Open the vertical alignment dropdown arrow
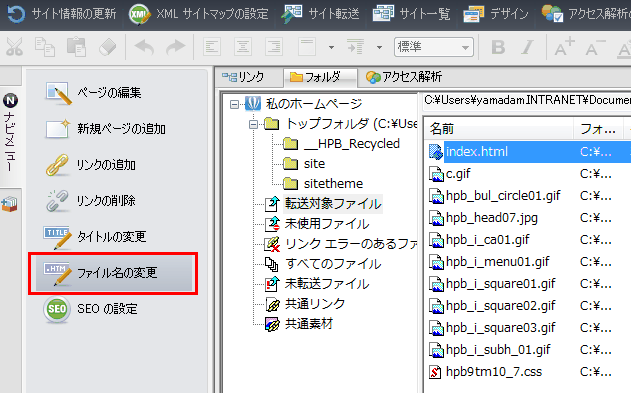This screenshot has height=393, width=631. coord(331,47)
